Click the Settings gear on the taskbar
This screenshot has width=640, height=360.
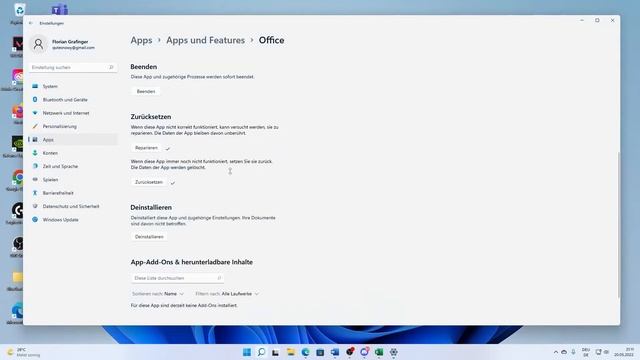[393, 352]
